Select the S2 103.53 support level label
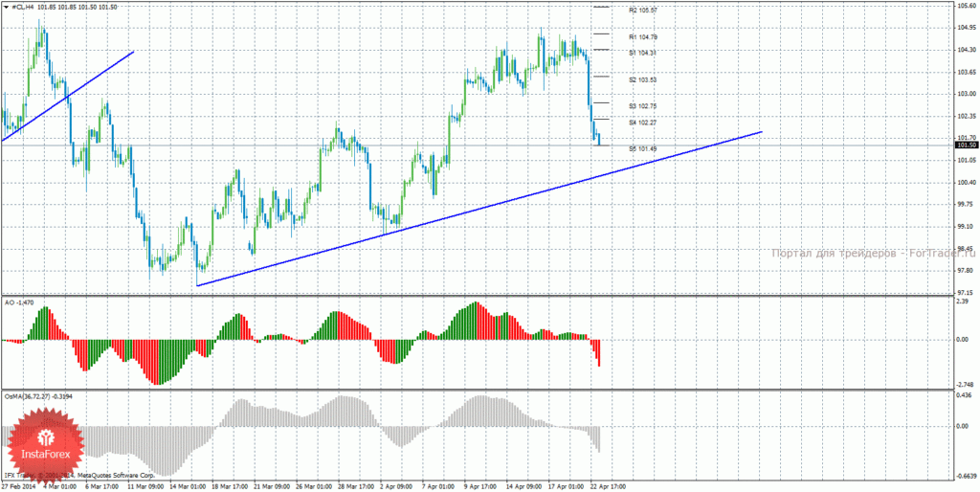The image size is (980, 492). [643, 80]
